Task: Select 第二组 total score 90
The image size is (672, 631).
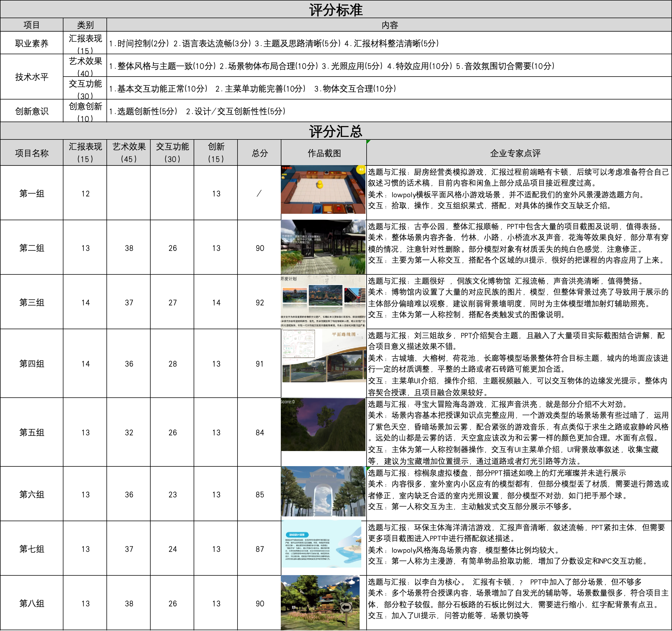Action: 259,247
